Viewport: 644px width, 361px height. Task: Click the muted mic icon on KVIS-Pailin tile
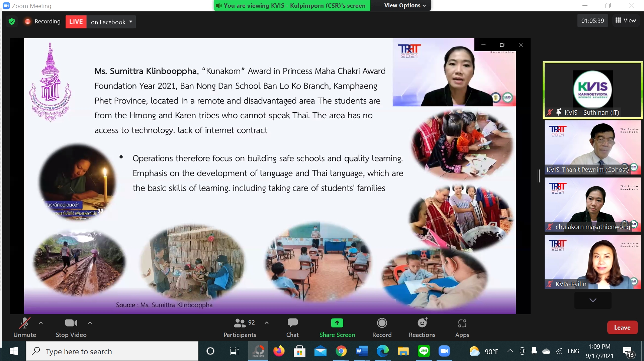point(550,284)
